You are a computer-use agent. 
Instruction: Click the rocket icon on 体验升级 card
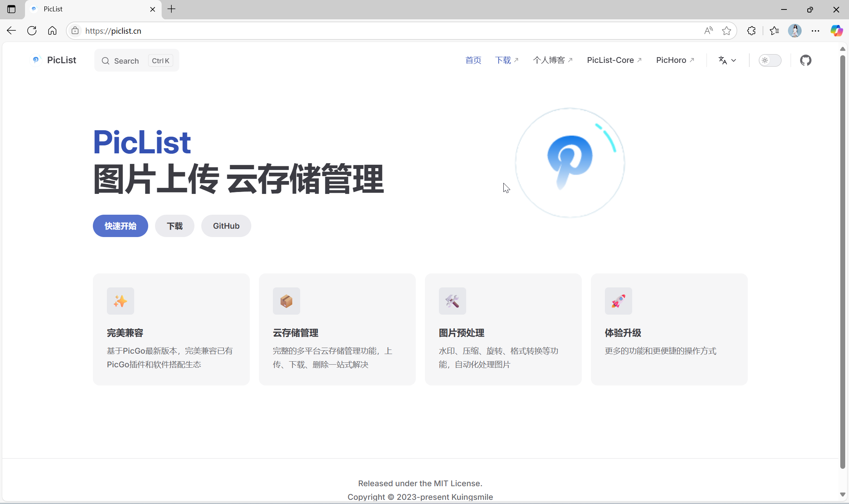click(619, 301)
